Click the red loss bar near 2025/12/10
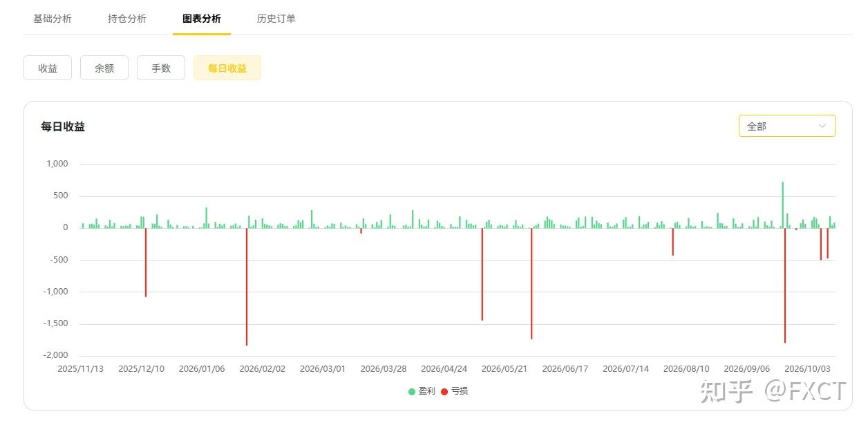 [146, 263]
